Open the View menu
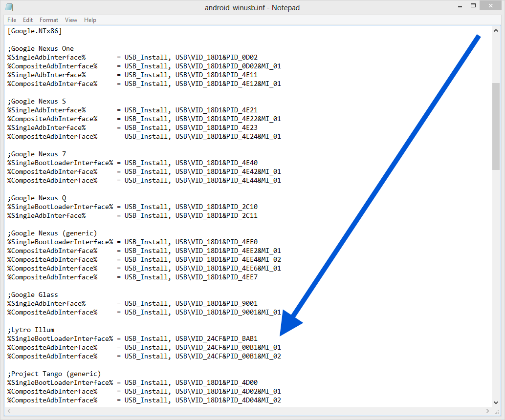505x420 pixels. 71,20
